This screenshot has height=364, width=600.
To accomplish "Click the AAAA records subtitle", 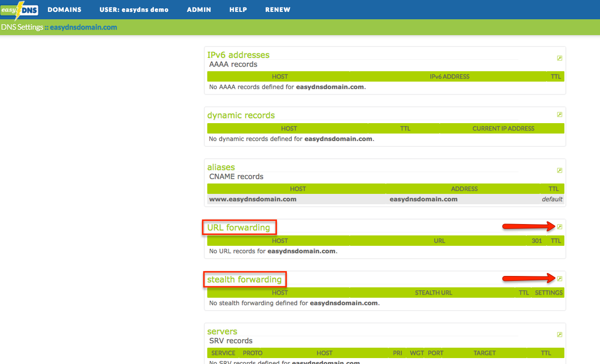I will click(x=233, y=64).
